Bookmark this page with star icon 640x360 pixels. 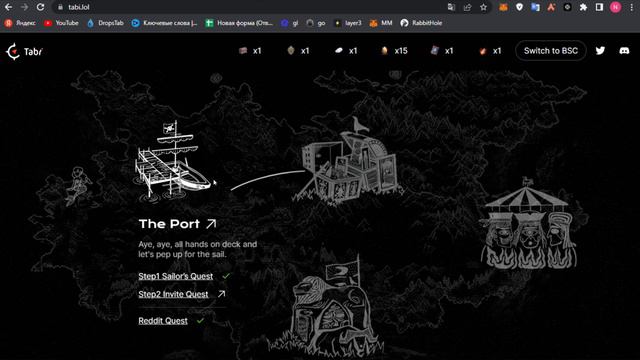pos(483,7)
